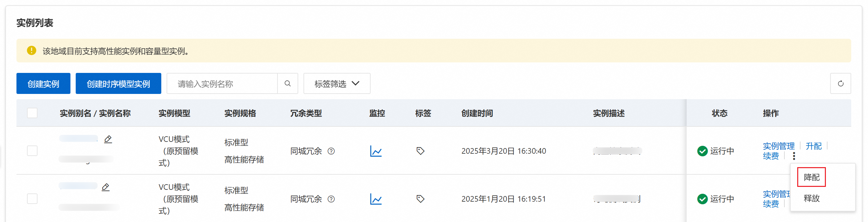Screen dimensions: 868x222
Task: Focus the instance name search field
Action: tap(223, 83)
